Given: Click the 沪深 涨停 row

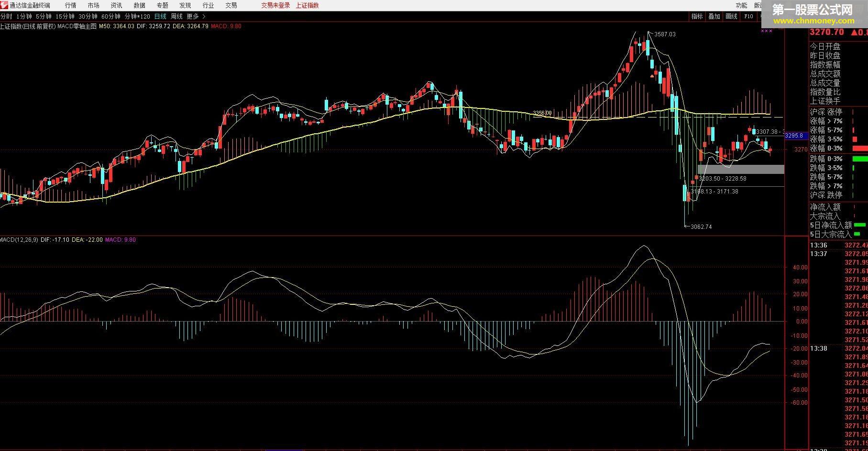Looking at the screenshot, I should coord(838,112).
